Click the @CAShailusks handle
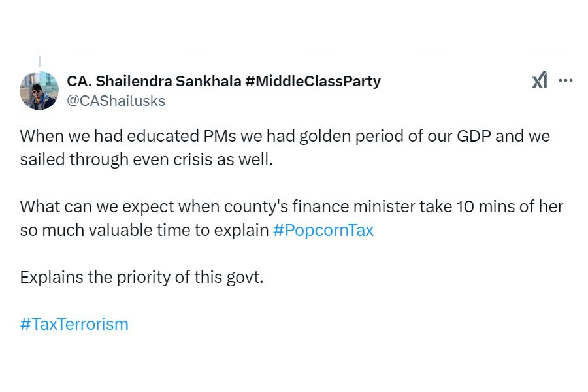This screenshot has width=588, height=392. coord(116,101)
